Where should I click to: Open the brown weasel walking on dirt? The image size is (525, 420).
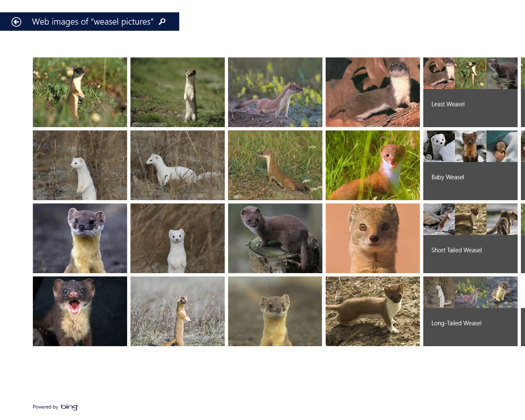tap(373, 311)
